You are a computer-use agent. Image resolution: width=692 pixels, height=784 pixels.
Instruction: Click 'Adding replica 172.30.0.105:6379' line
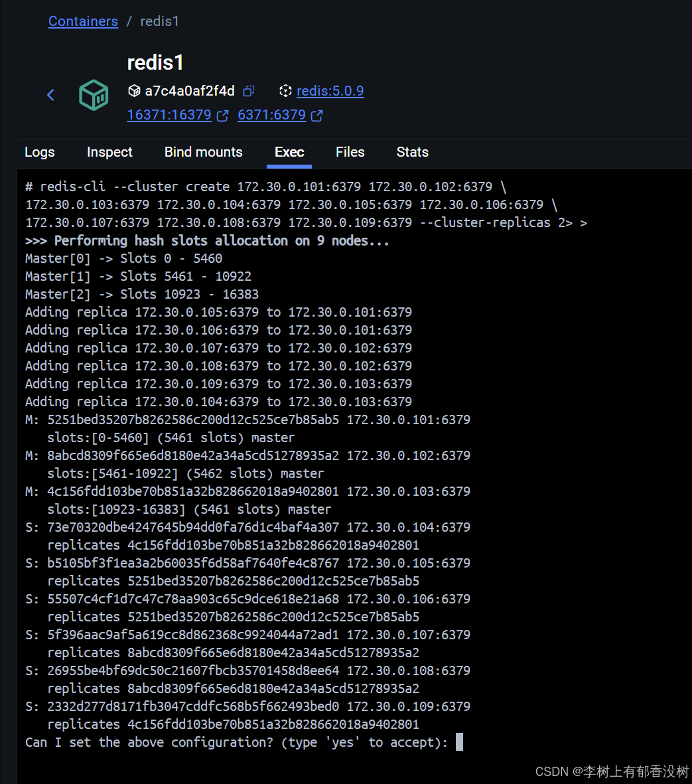point(219,313)
